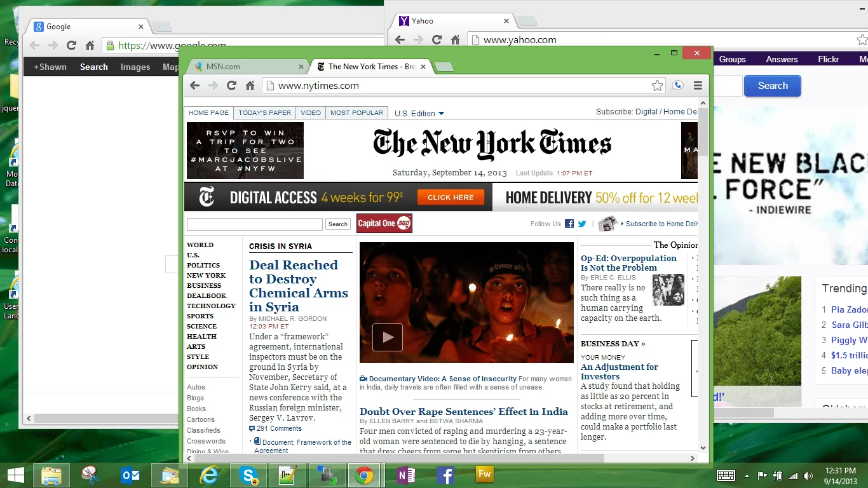The height and width of the screenshot is (488, 868).
Task: Click the scroll-down arrow of the NYTimes page
Action: 703,447
